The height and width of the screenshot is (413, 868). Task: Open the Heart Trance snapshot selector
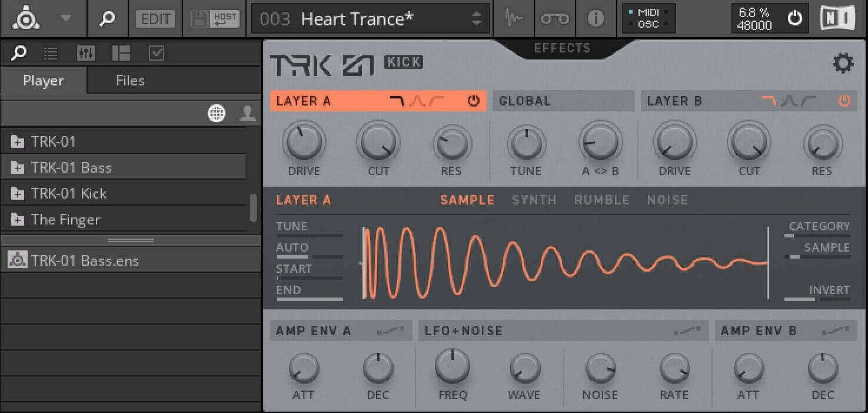pyautogui.click(x=371, y=19)
